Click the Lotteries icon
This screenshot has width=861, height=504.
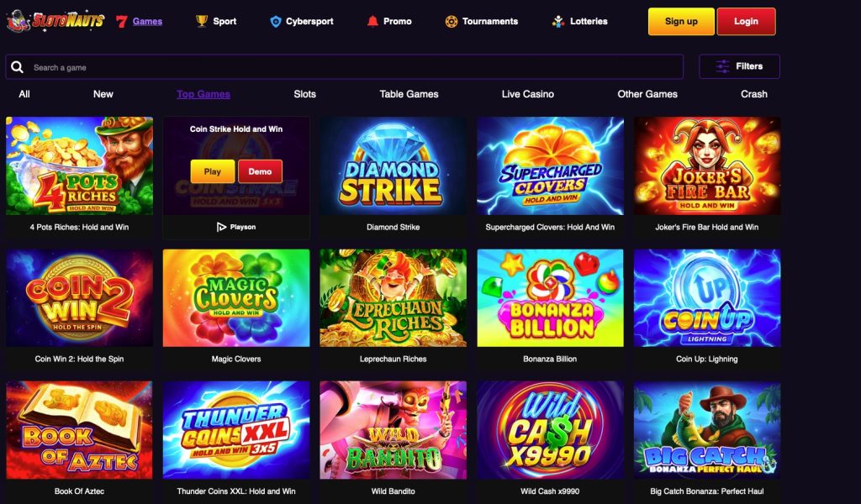[558, 21]
